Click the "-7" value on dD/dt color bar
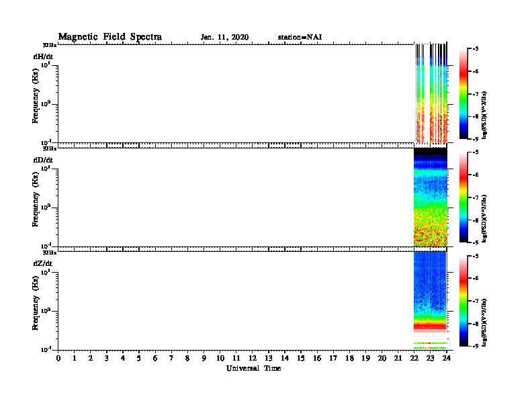This screenshot has width=532, height=411. pos(476,197)
